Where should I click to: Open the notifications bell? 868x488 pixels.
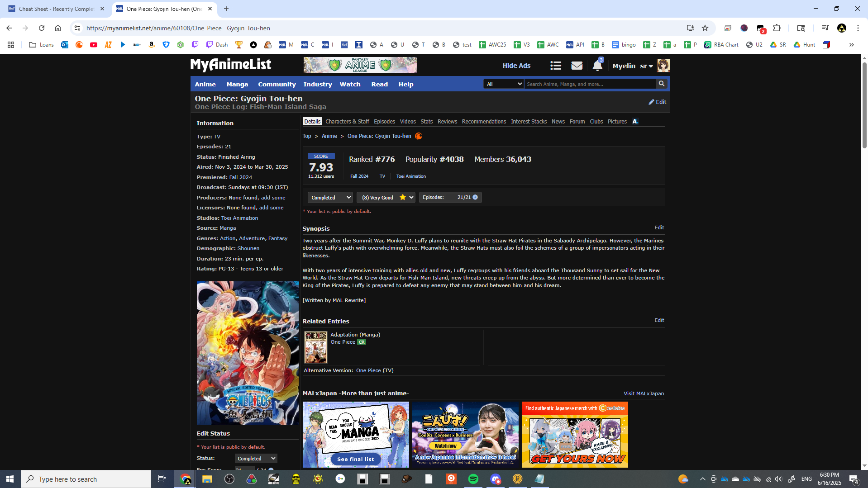[597, 66]
